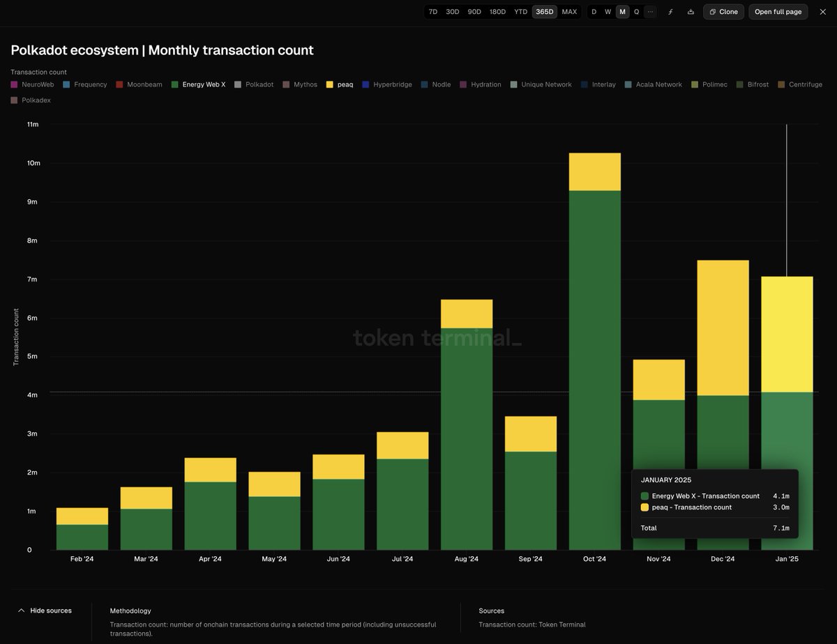Click Open full page button
This screenshot has width=837, height=644.
pyautogui.click(x=778, y=12)
